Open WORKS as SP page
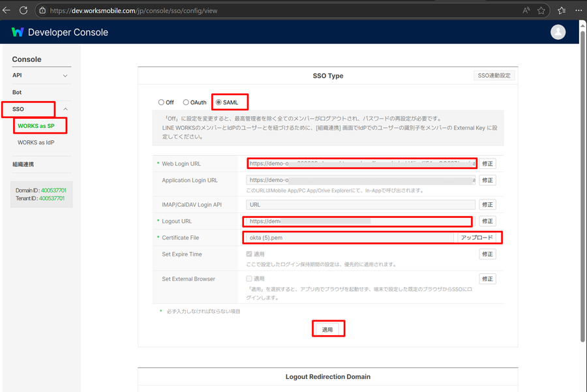 click(x=36, y=126)
